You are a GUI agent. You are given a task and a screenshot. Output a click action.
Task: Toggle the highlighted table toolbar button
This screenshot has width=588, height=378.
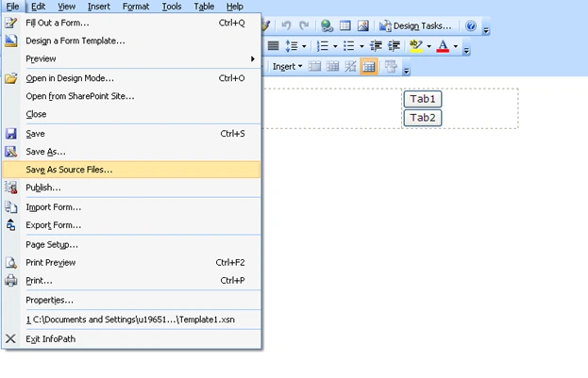click(x=369, y=67)
